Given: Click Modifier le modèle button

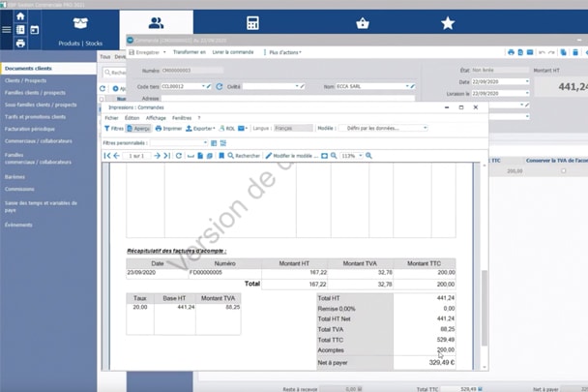Looking at the screenshot, I should tap(295, 155).
